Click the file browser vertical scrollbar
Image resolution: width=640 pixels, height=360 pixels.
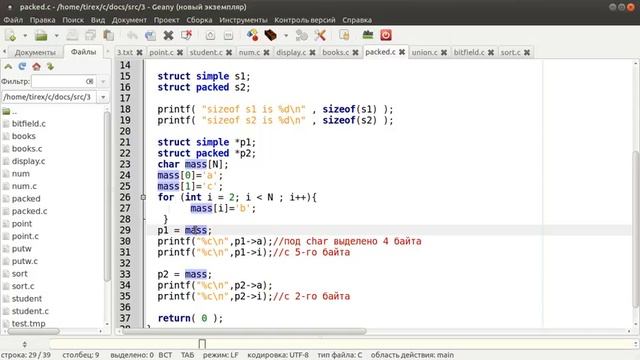[107, 196]
